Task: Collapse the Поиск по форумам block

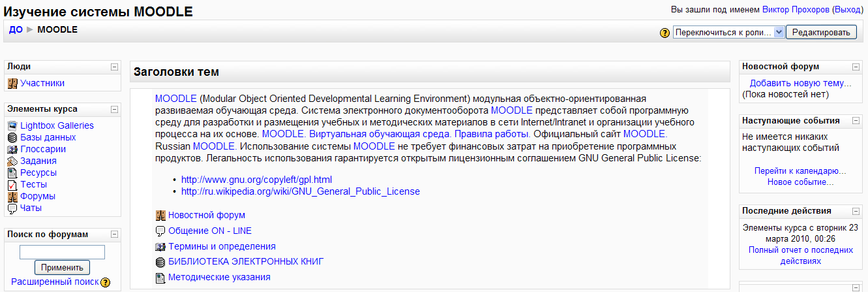Action: pos(114,235)
